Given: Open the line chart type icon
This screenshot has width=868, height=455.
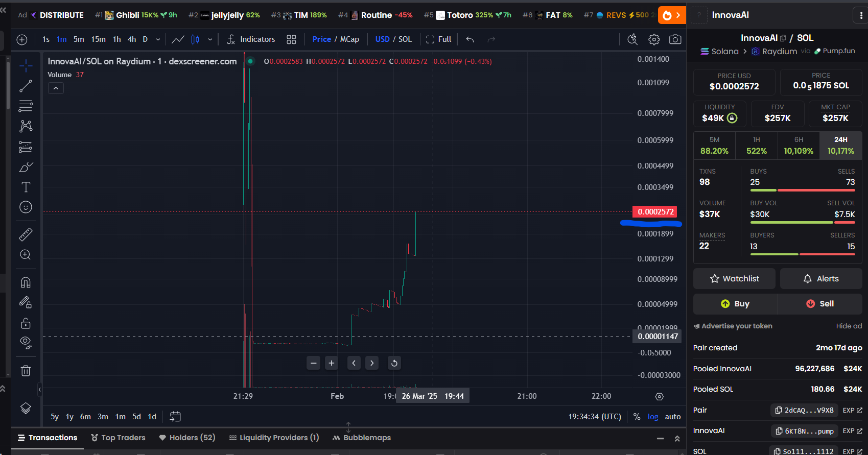Looking at the screenshot, I should (x=178, y=39).
